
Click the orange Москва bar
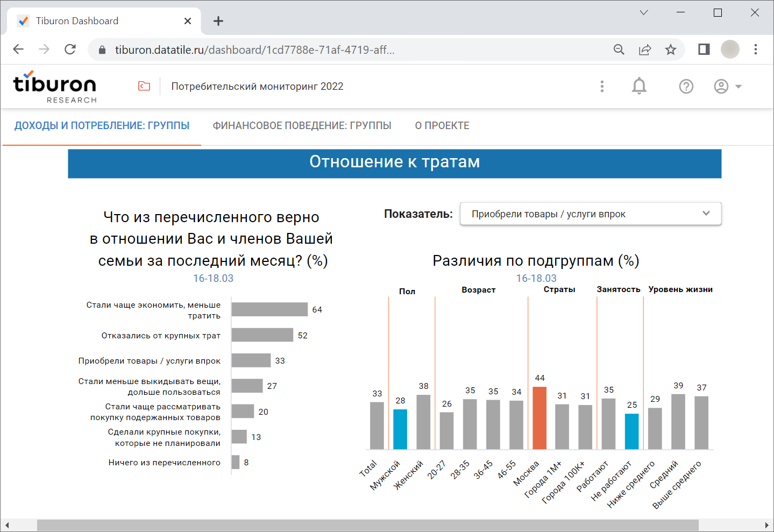(539, 418)
